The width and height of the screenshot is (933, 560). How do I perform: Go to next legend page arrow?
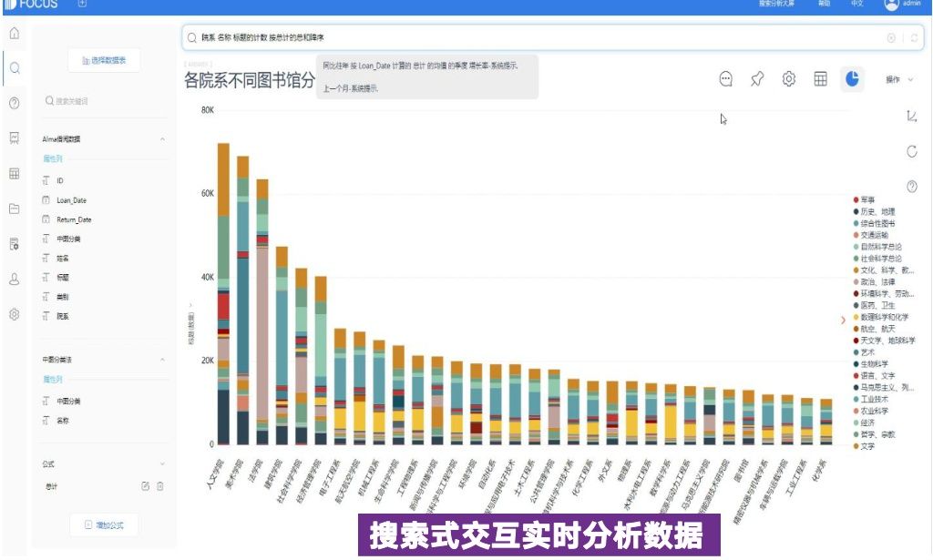(843, 321)
